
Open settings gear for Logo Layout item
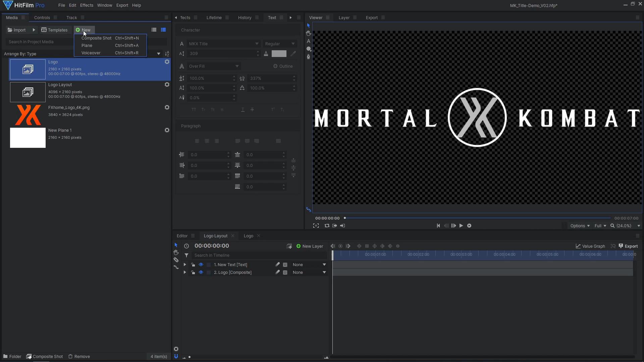click(x=167, y=85)
